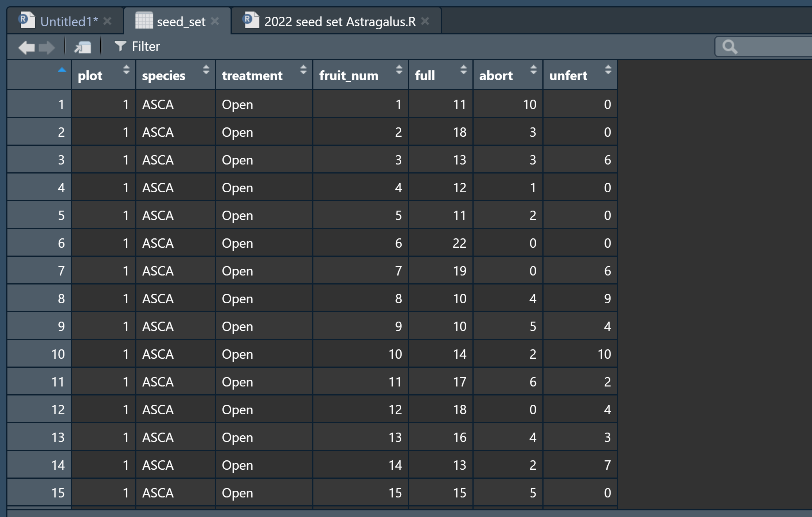Click the back navigation arrow
The image size is (812, 517).
coord(27,47)
